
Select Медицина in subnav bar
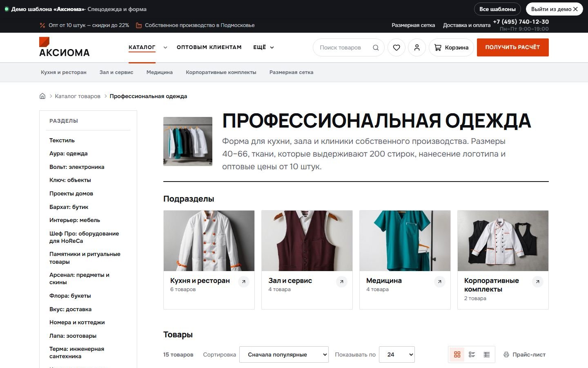coord(160,72)
